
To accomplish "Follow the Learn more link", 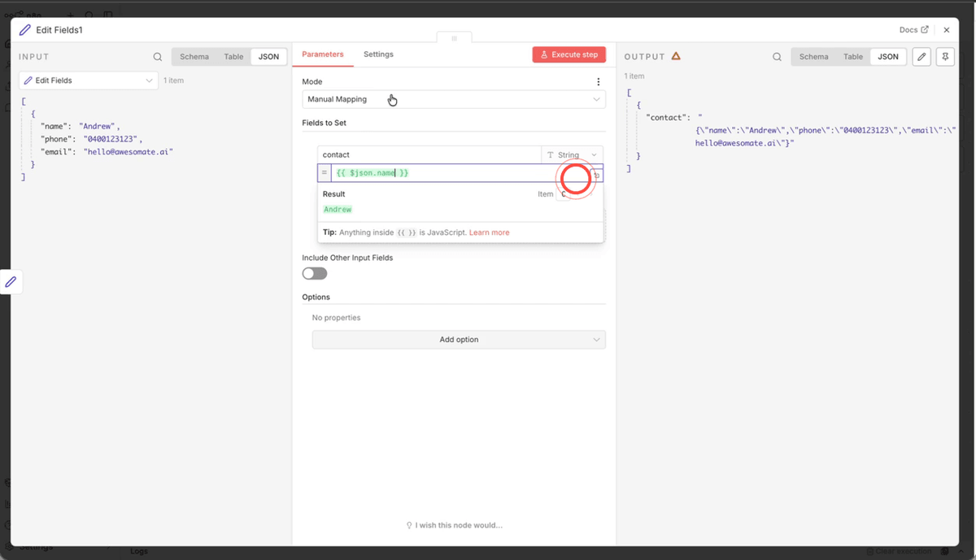I will (x=489, y=232).
